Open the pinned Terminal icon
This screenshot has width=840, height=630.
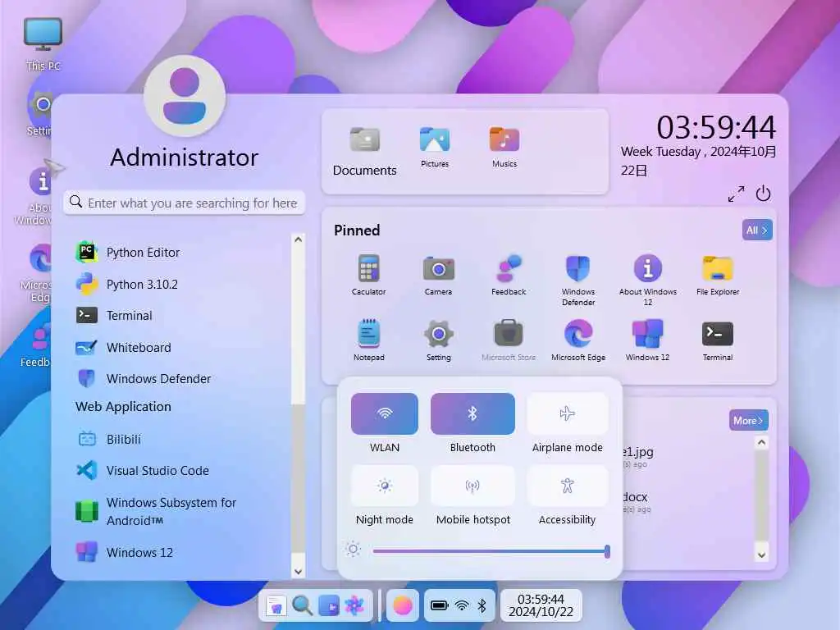(x=717, y=340)
